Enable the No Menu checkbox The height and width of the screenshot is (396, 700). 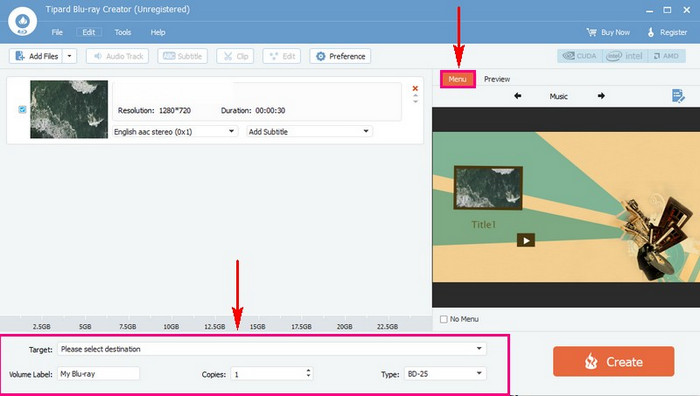click(444, 319)
